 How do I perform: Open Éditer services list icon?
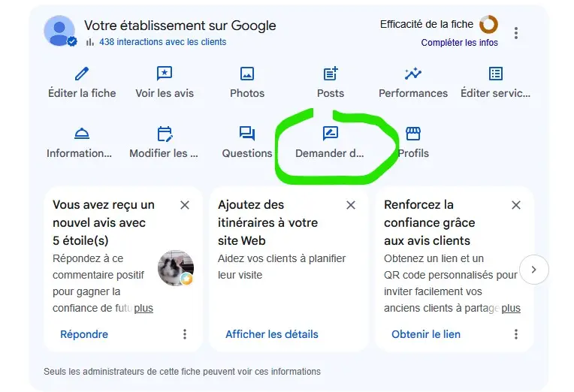pyautogui.click(x=496, y=74)
